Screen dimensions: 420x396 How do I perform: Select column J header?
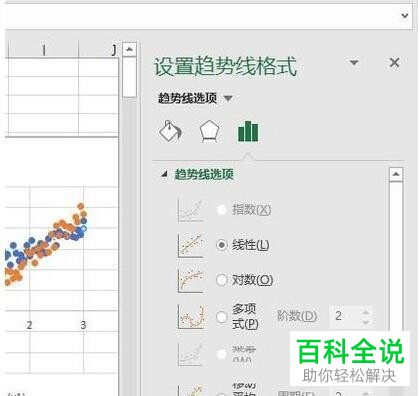click(x=98, y=50)
